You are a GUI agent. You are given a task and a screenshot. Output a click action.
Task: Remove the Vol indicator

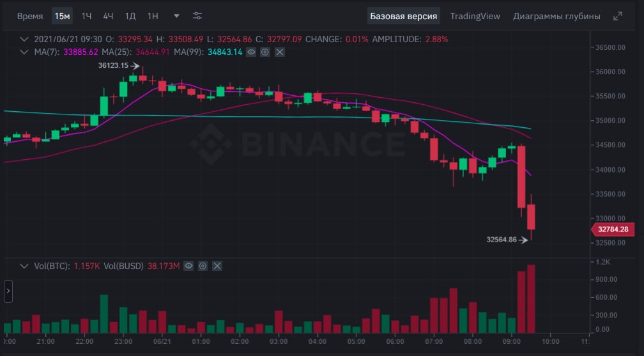(x=217, y=266)
